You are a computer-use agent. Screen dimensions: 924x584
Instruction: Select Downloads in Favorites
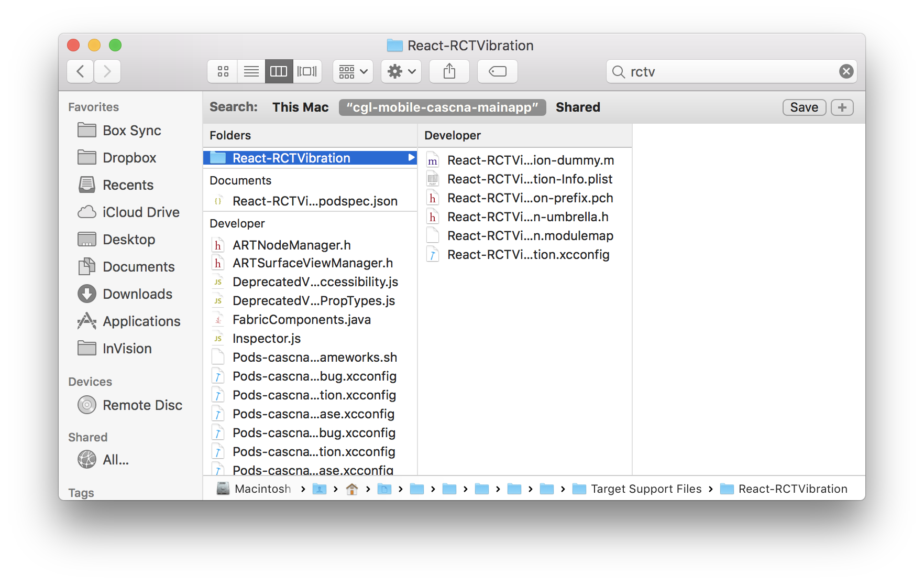pyautogui.click(x=137, y=294)
